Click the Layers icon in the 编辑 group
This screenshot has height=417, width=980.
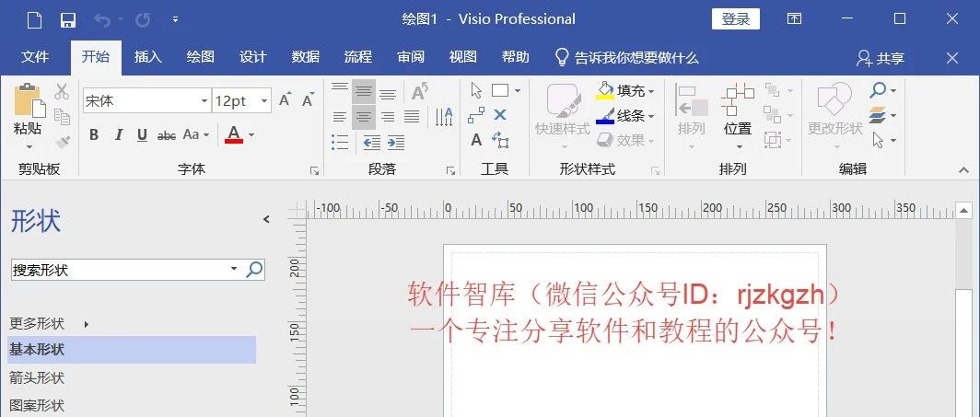point(878,115)
